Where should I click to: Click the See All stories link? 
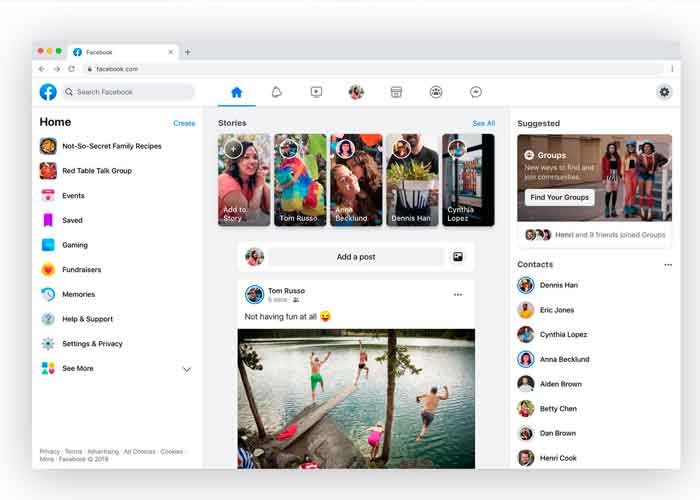point(483,123)
